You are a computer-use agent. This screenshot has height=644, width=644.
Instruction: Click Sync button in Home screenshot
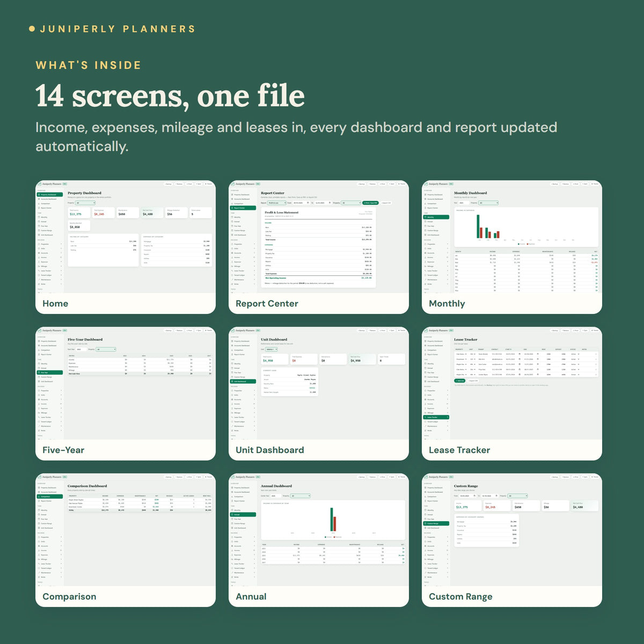(x=199, y=184)
